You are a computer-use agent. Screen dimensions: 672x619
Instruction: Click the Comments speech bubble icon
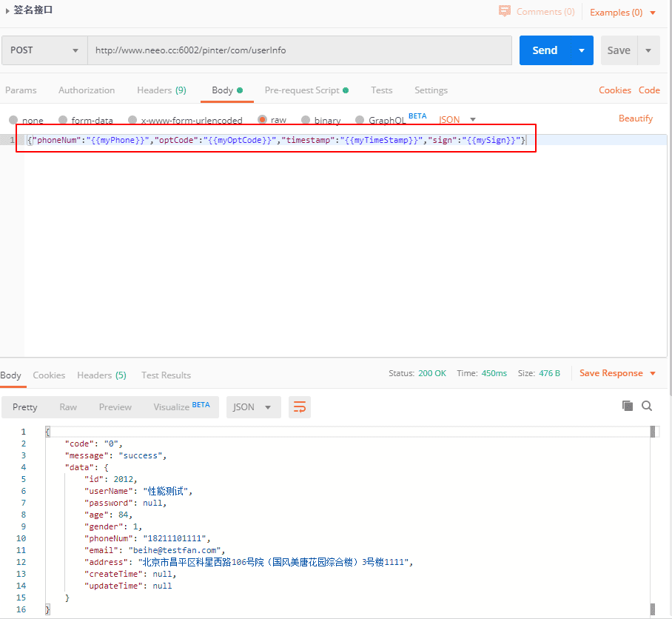tap(505, 11)
